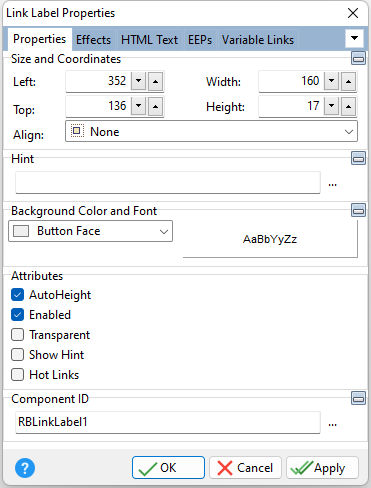Increase the Height value

pos(348,106)
